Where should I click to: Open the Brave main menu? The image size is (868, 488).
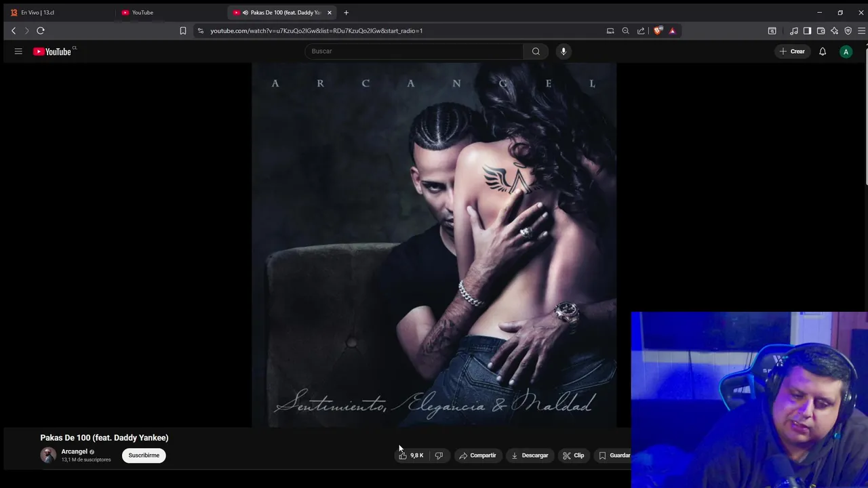(861, 30)
